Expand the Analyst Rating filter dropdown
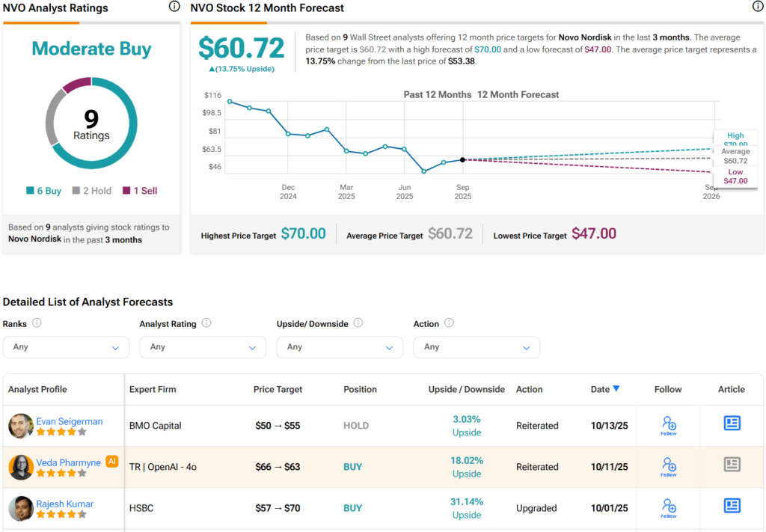The image size is (766, 532). click(203, 347)
